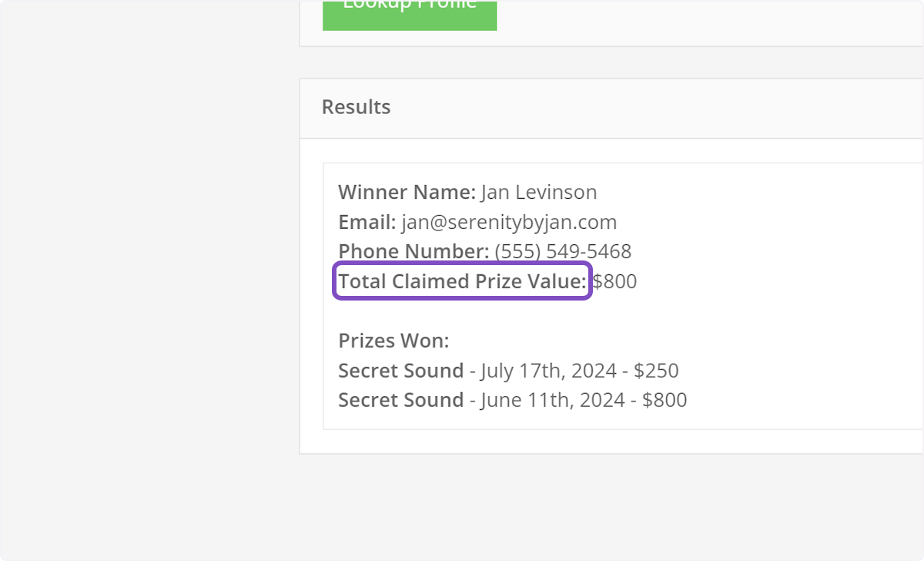Click the June 11th, 2024 date
Image resolution: width=924 pixels, height=561 pixels.
[x=552, y=400]
